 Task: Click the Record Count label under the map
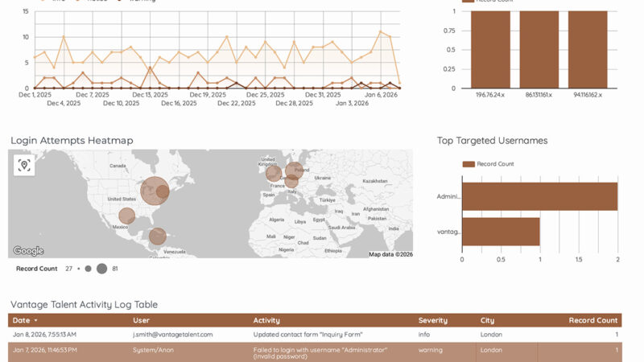(x=36, y=269)
